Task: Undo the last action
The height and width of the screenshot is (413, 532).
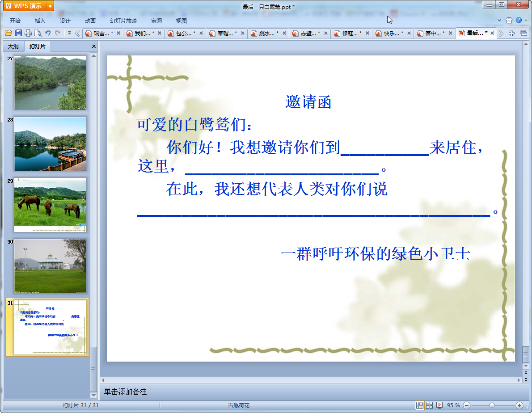Action: click(x=48, y=33)
